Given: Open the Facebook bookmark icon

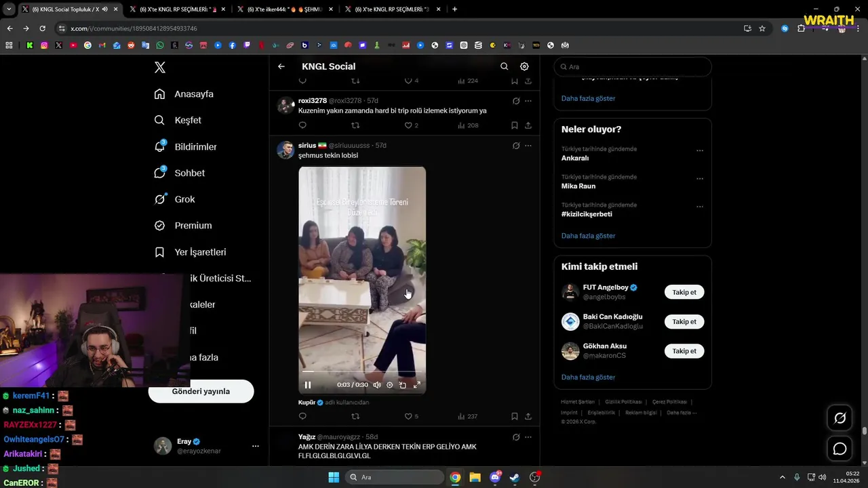Looking at the screenshot, I should pos(232,45).
